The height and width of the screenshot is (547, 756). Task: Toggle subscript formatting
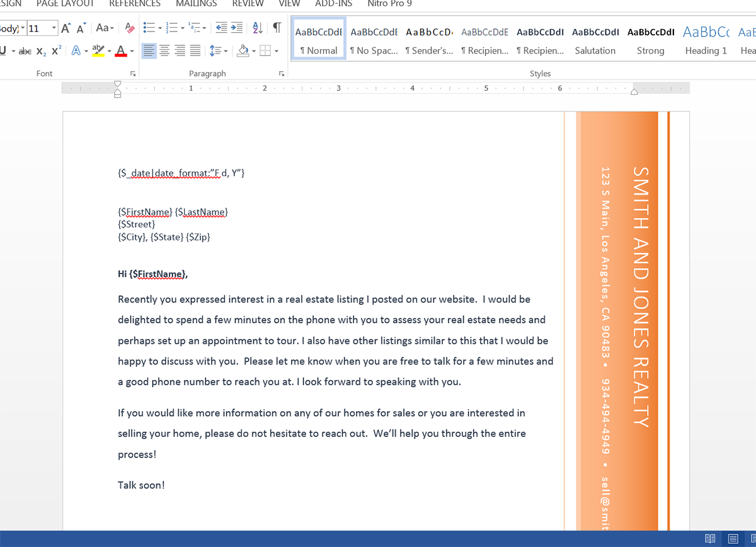[41, 51]
